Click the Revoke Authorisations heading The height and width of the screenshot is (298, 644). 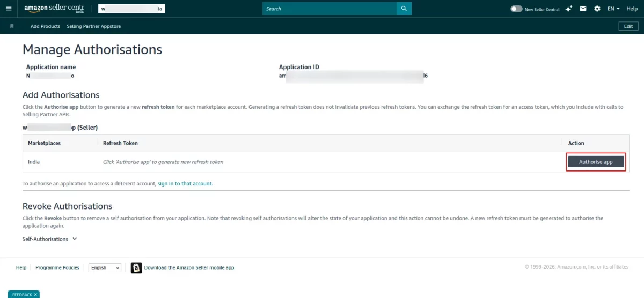pos(67,206)
